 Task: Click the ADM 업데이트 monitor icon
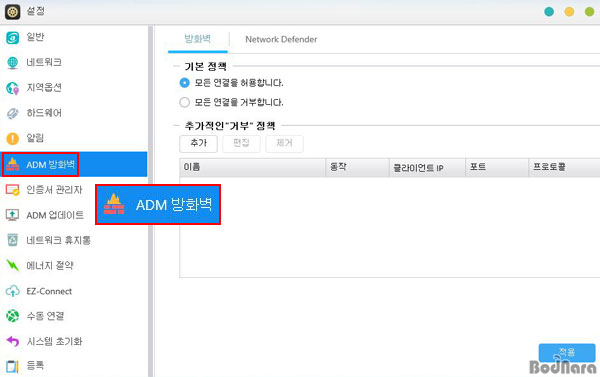click(x=13, y=215)
